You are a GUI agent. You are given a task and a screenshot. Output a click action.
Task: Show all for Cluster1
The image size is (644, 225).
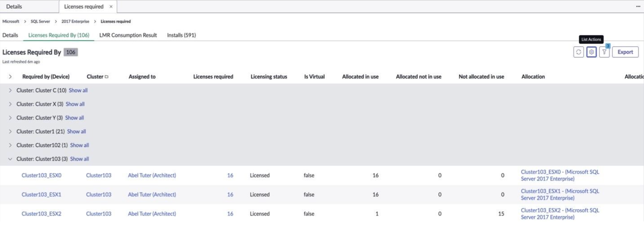click(76, 132)
